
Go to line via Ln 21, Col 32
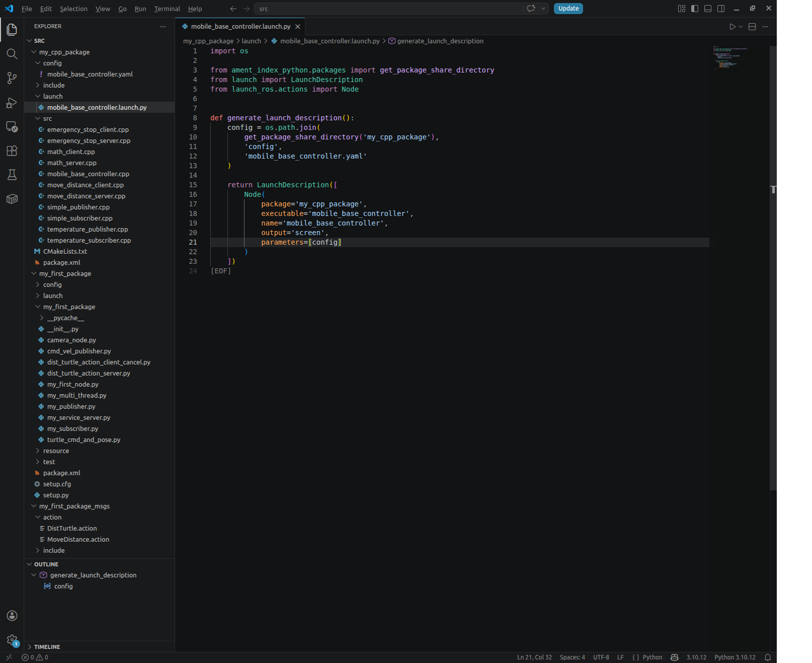534,657
